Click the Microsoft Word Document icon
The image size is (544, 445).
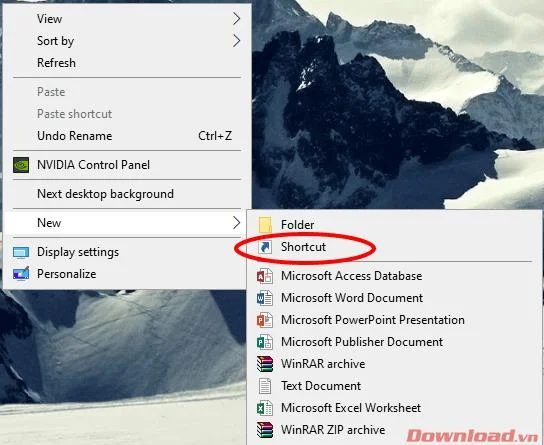pyautogui.click(x=265, y=298)
